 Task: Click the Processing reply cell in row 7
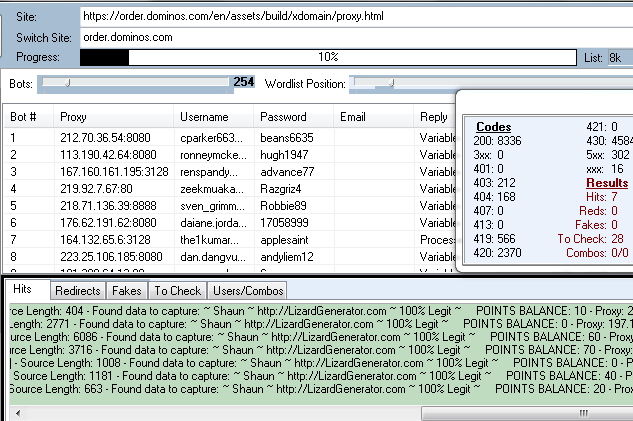click(438, 240)
